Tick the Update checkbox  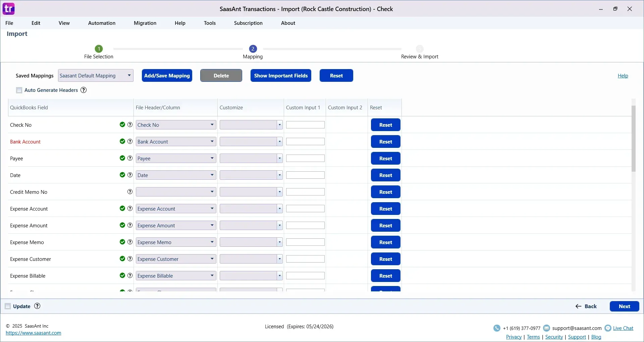click(8, 306)
